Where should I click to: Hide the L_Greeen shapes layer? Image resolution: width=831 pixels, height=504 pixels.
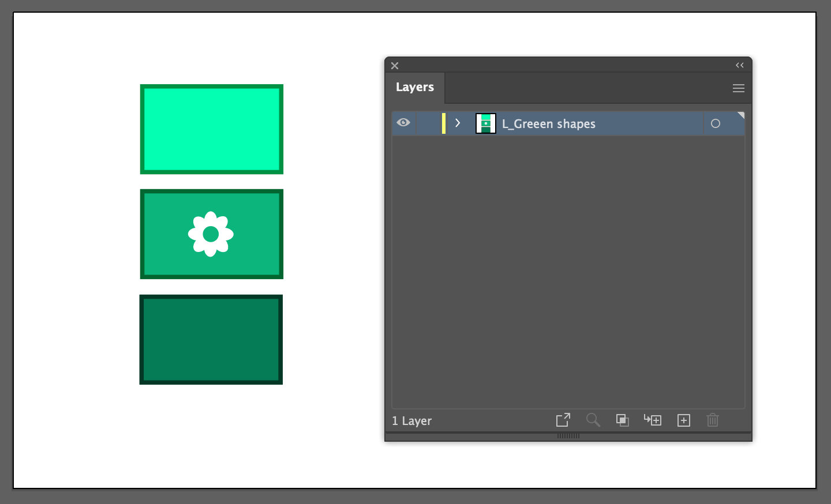pyautogui.click(x=403, y=123)
